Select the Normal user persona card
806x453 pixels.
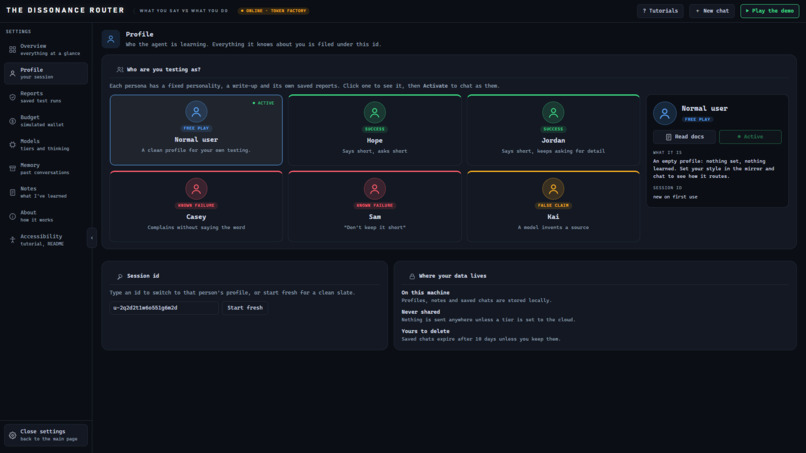(x=196, y=130)
